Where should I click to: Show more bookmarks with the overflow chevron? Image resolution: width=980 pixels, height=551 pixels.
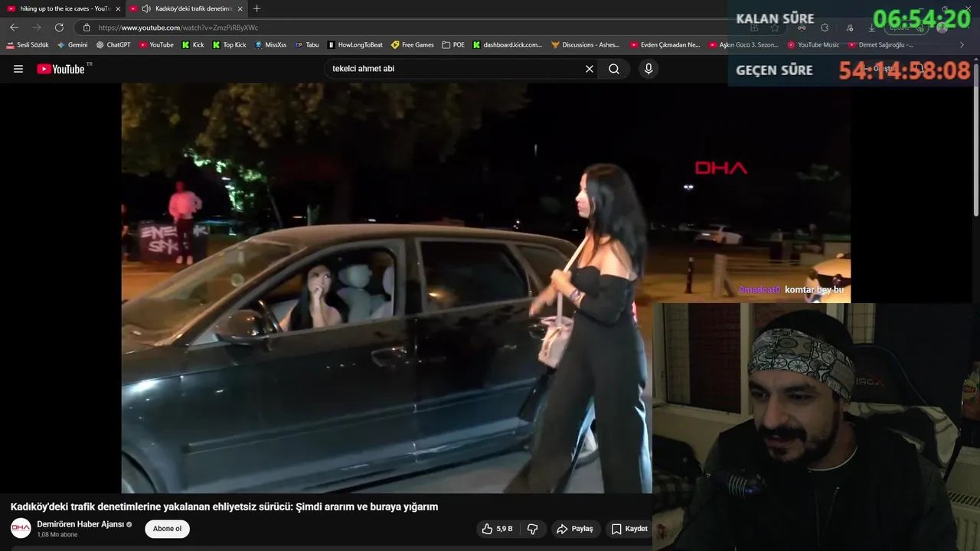pyautogui.click(x=962, y=45)
